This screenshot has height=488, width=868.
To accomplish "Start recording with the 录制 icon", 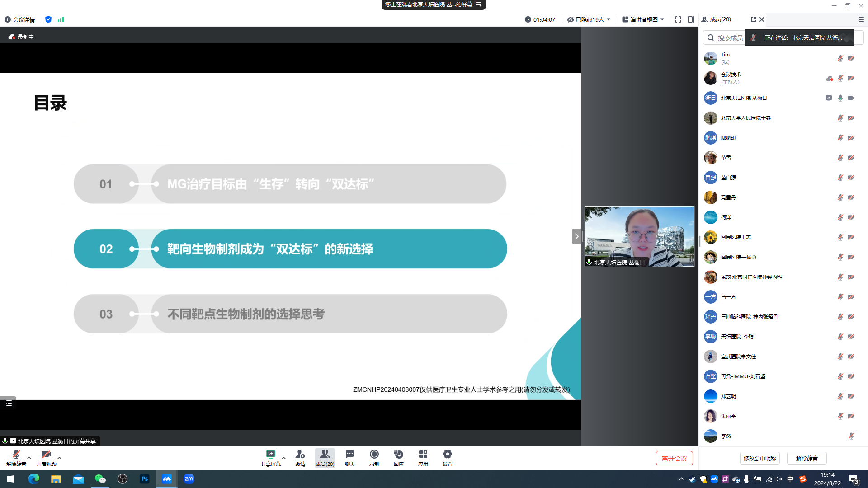I will point(374,458).
